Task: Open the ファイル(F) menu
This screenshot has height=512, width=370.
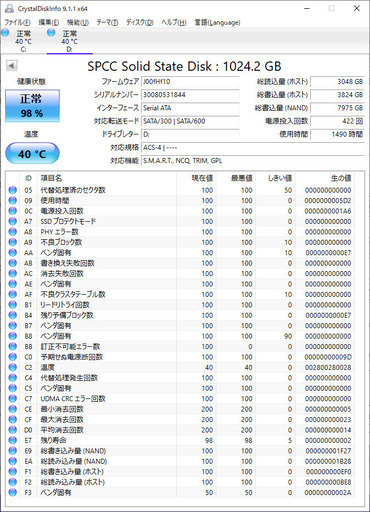Action: [x=17, y=23]
